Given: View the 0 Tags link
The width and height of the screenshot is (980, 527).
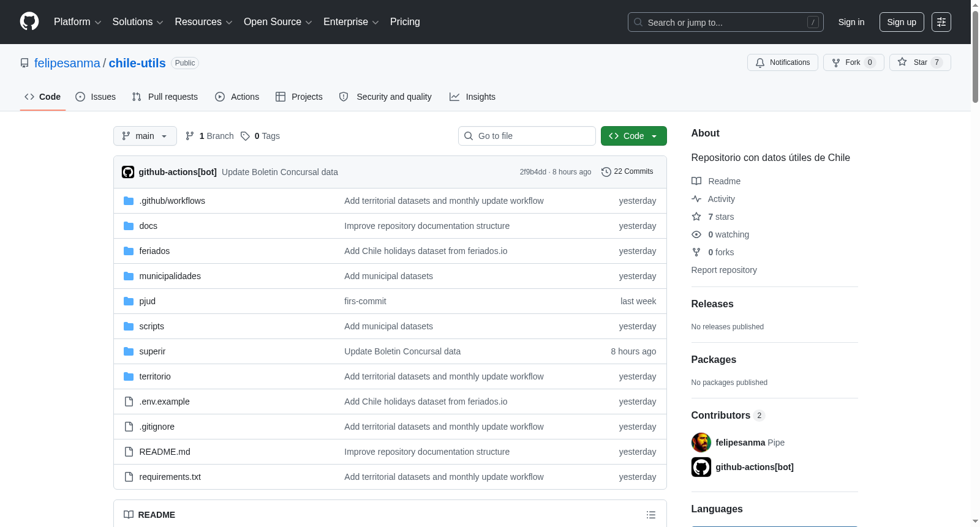Looking at the screenshot, I should point(260,136).
